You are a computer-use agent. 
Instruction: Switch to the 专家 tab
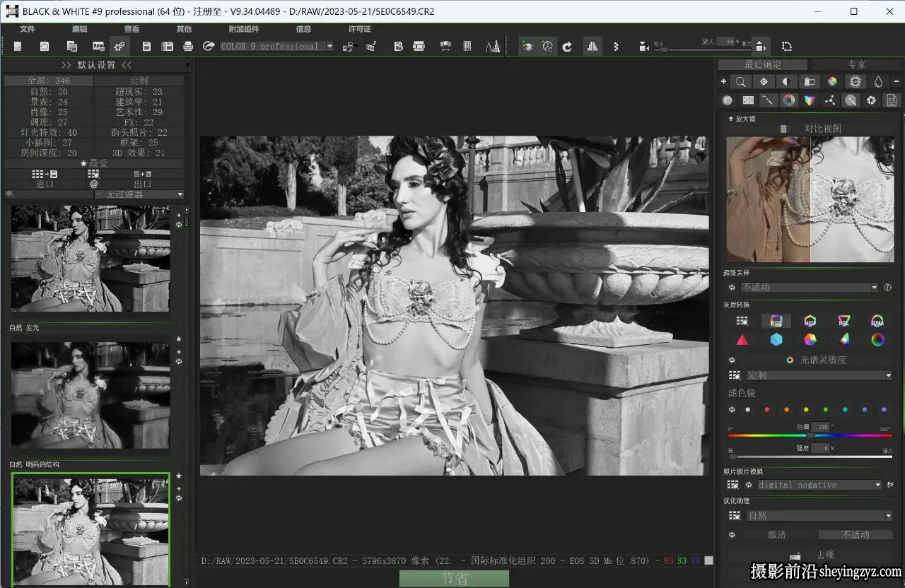click(x=857, y=64)
